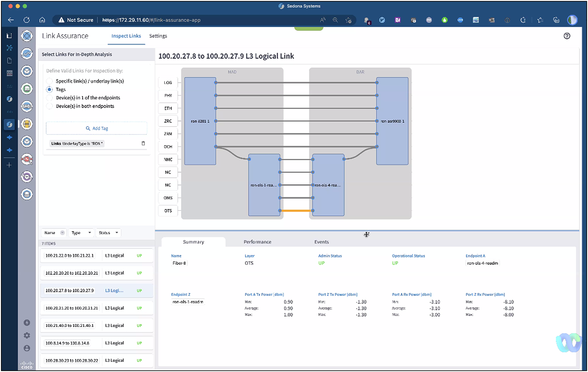Select Specific link(s) / underlay link(s) option
The width and height of the screenshot is (588, 372).
click(x=49, y=81)
